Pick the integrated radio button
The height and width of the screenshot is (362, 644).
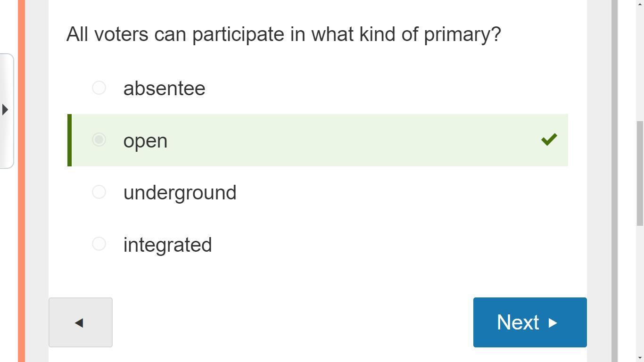pos(99,244)
